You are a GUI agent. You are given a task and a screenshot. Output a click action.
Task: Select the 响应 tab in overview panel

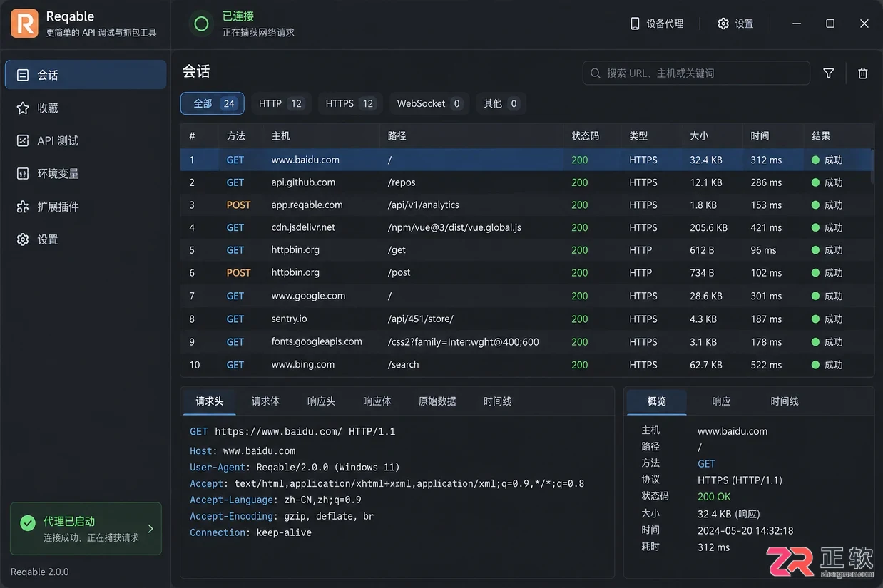tap(721, 401)
